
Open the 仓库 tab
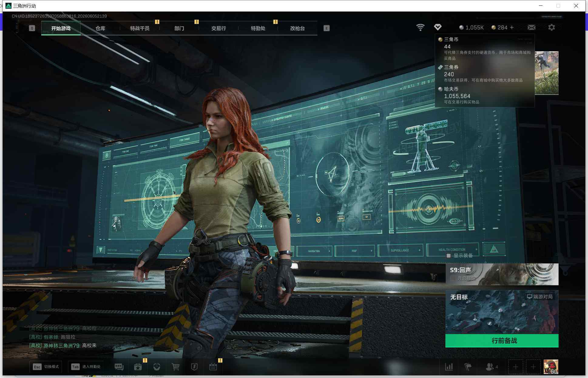(100, 28)
